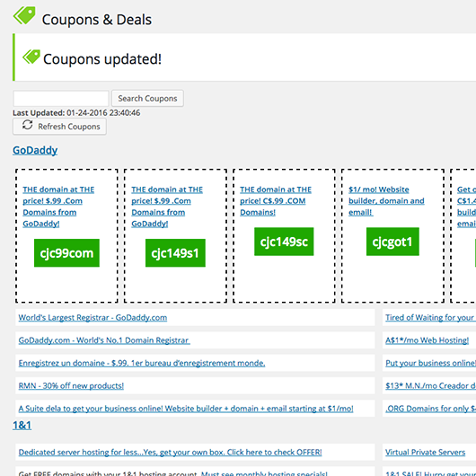The image size is (476, 476).
Task: Copy coupon code cjc149s1
Action: [175, 253]
